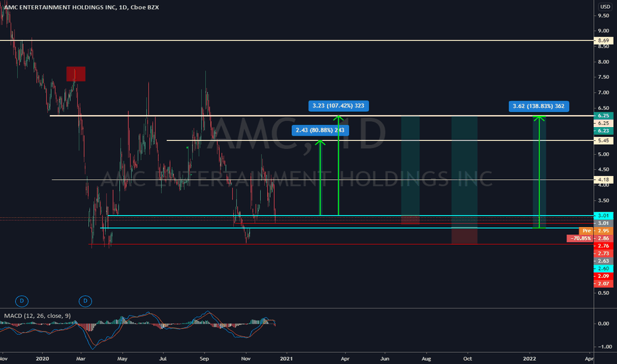Click the Jul label on time axis

click(x=162, y=359)
